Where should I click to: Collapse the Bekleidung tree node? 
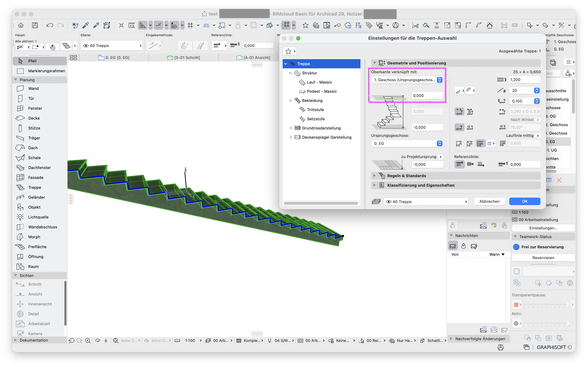pyautogui.click(x=291, y=100)
